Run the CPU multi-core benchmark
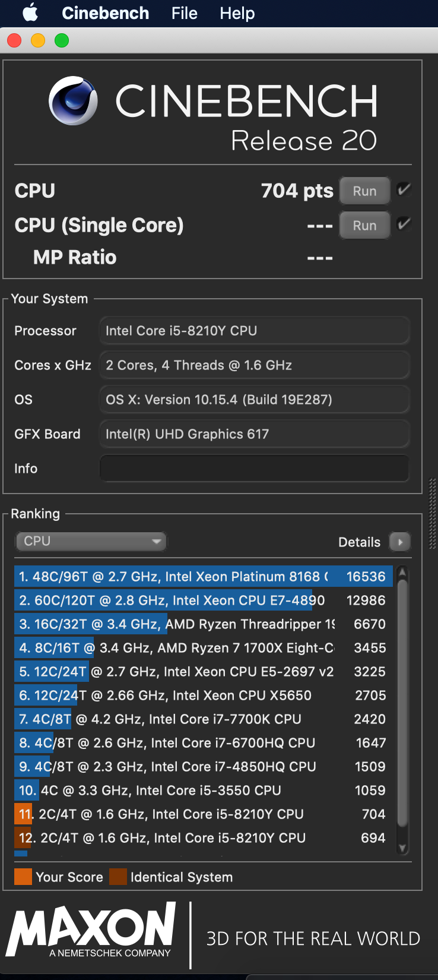This screenshot has width=438, height=980. (x=364, y=191)
